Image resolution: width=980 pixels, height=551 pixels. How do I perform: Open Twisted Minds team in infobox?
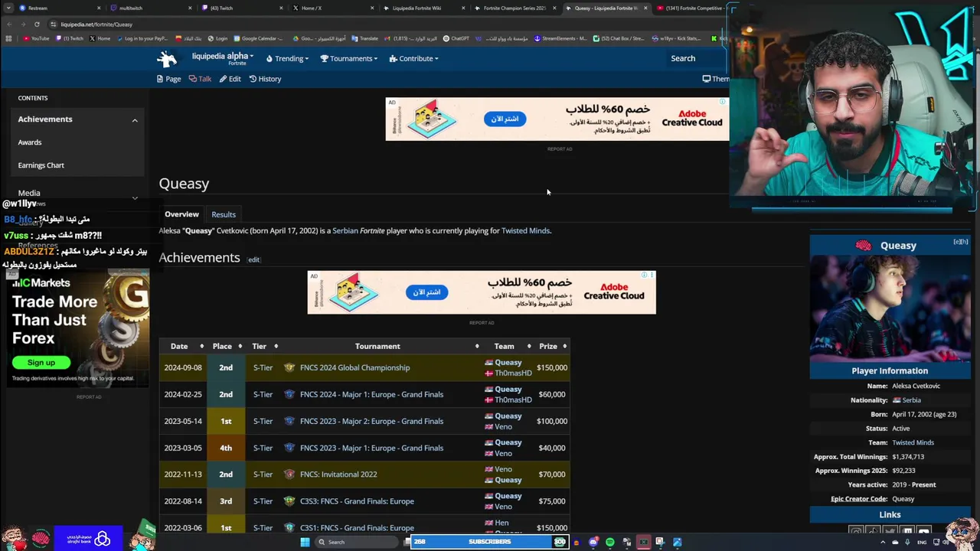[913, 442]
